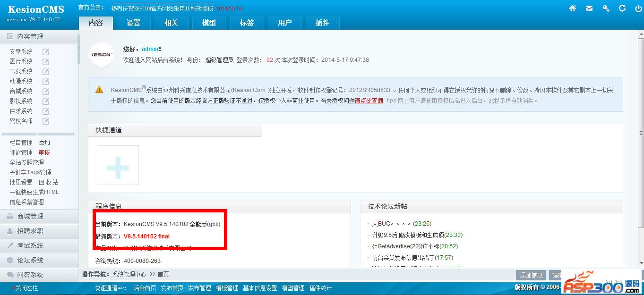Toggle the sidebar list collapse handle
The width and height of the screenshot is (644, 295).
[x=38, y=134]
